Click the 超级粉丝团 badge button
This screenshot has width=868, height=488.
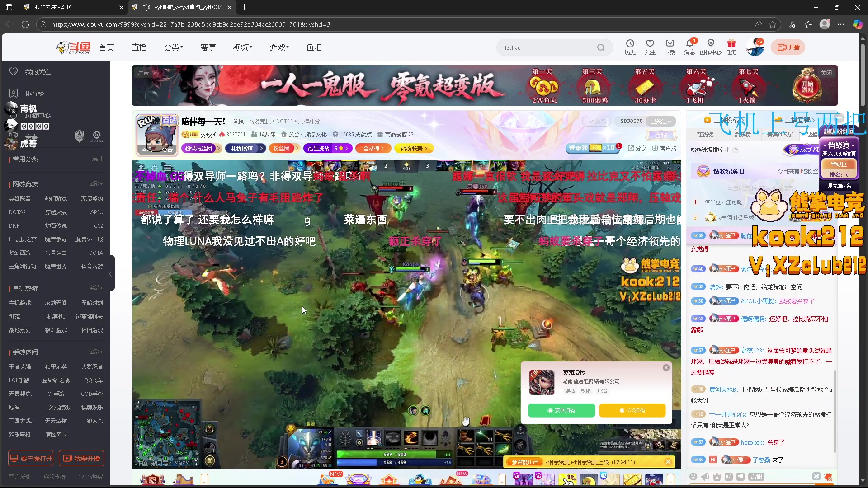pos(201,148)
